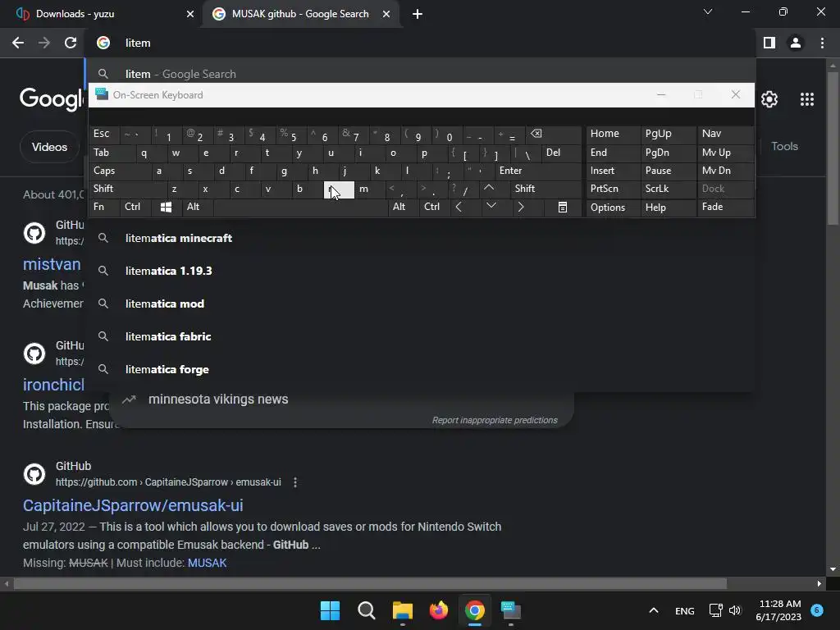Reload the current page

71,43
